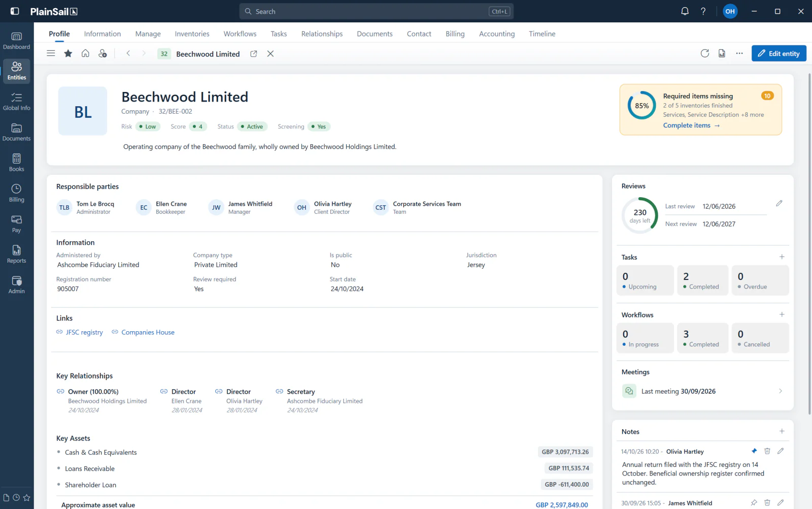Edit the review dates with the pencil icon

779,204
